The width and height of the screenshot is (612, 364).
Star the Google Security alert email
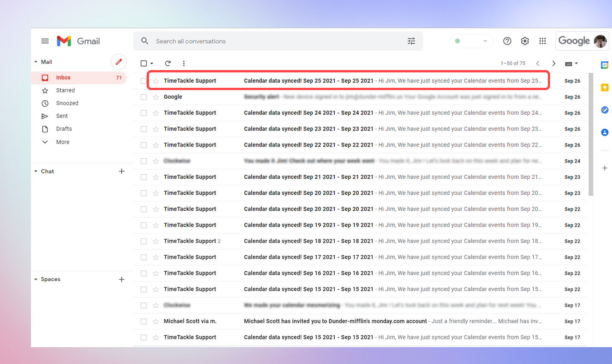pos(156,97)
